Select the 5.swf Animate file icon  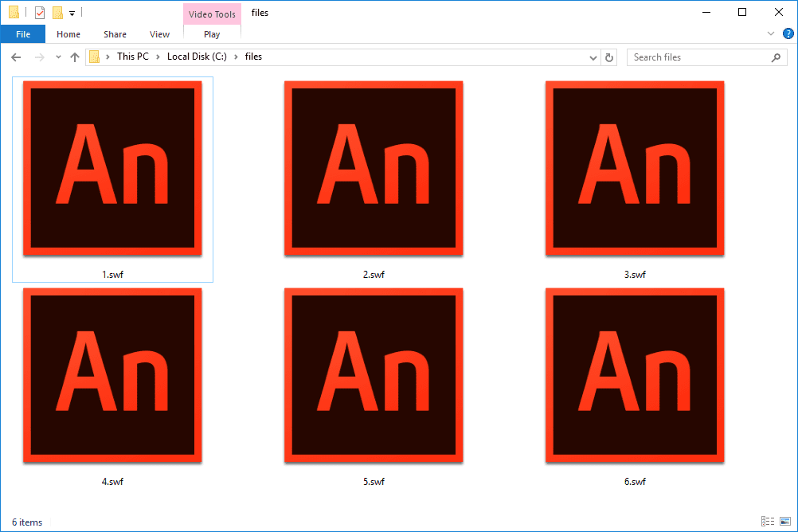click(x=374, y=375)
